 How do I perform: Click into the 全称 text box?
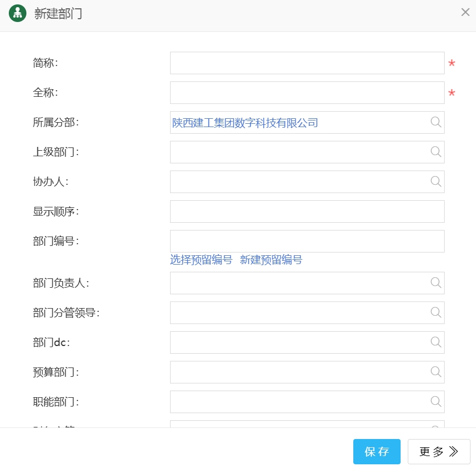pyautogui.click(x=307, y=93)
